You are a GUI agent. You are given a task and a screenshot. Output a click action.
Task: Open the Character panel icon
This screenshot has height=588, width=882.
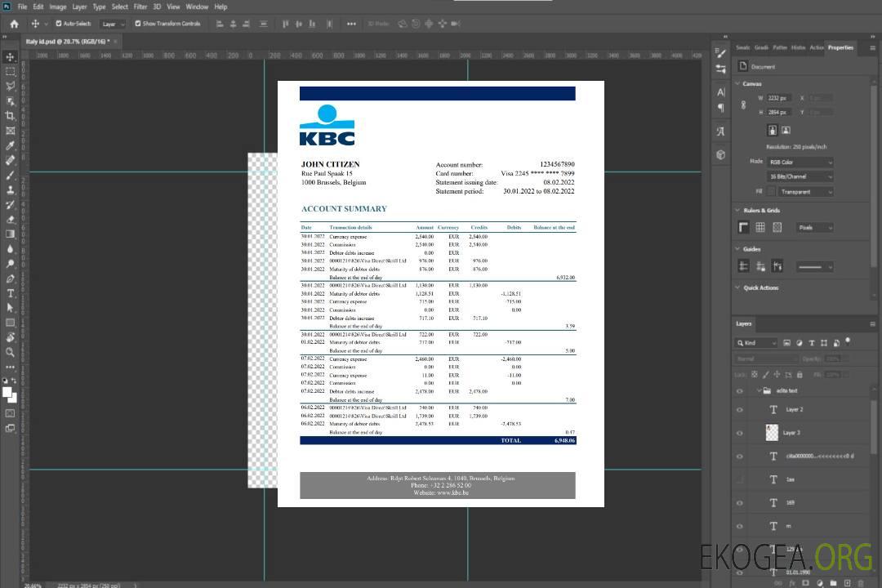click(x=720, y=91)
